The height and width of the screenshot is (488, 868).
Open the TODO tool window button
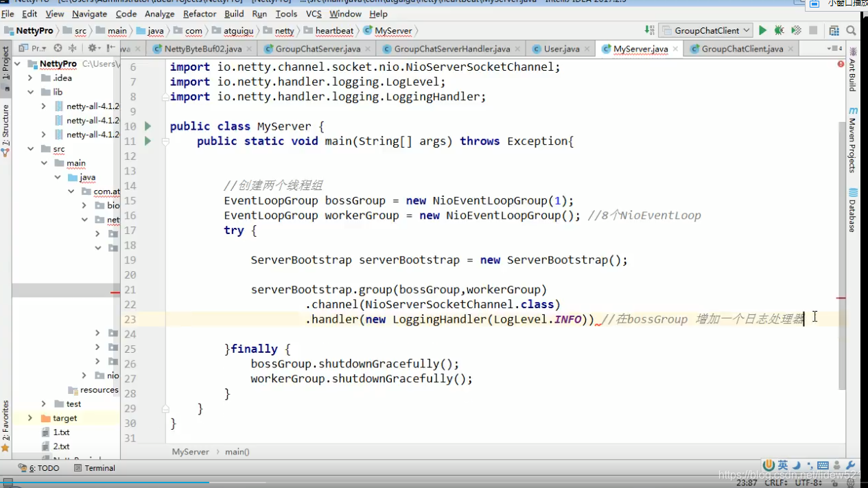point(39,468)
